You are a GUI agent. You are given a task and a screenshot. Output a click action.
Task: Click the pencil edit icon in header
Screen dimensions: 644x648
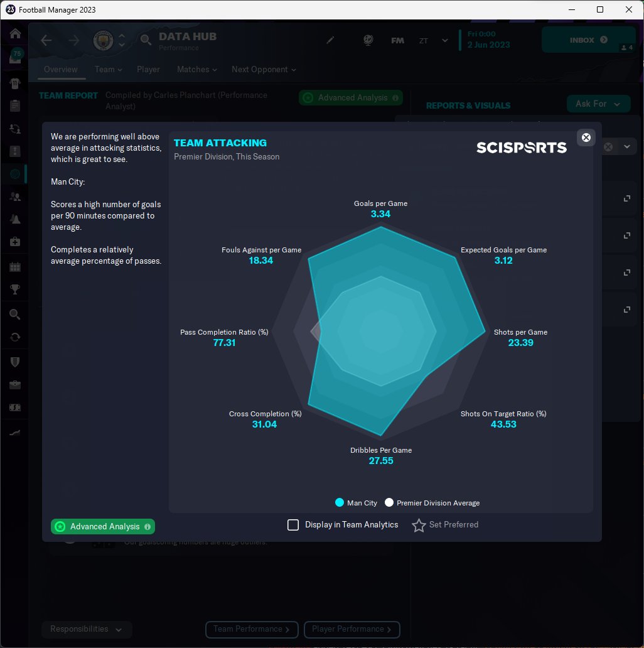330,40
